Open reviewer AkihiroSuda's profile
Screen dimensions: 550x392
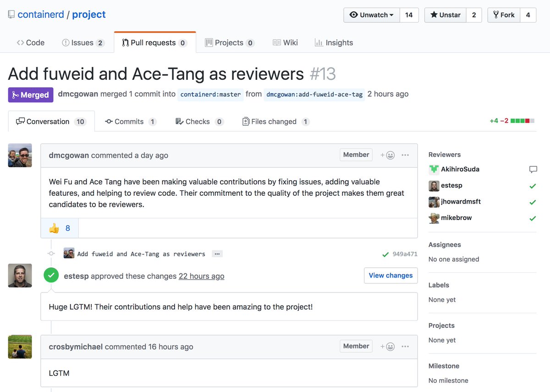[x=460, y=169]
